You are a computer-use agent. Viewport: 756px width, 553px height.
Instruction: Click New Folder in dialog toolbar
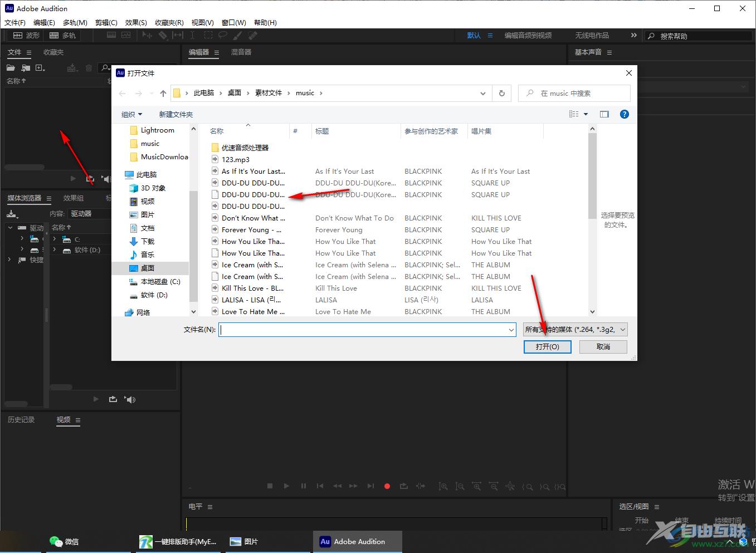pyautogui.click(x=176, y=114)
